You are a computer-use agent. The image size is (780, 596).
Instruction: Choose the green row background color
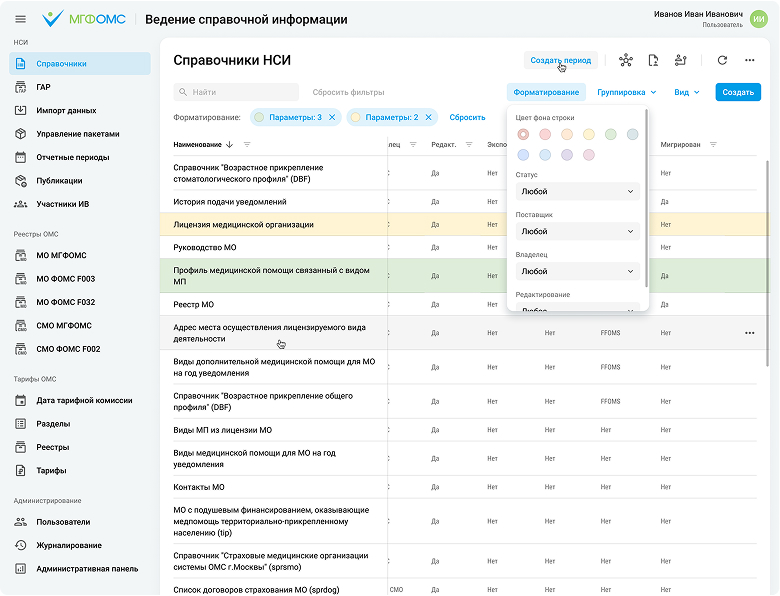[x=610, y=134]
